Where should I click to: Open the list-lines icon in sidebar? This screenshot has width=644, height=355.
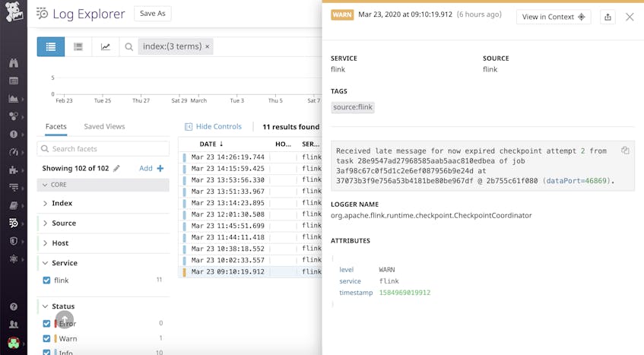(x=14, y=188)
